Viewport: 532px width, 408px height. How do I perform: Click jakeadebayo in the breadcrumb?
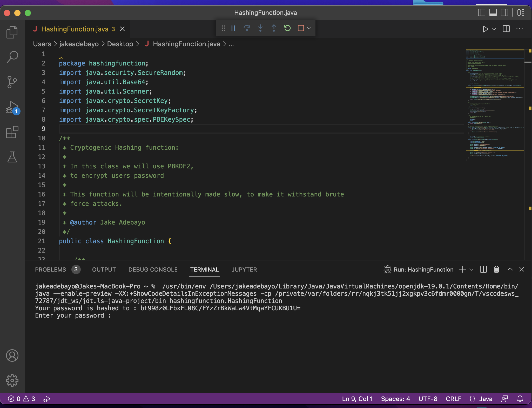[x=79, y=44]
